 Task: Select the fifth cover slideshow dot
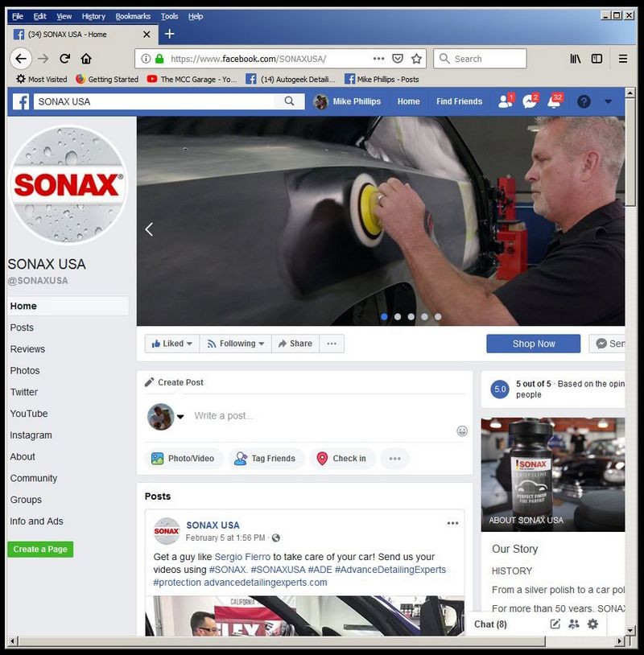[438, 317]
